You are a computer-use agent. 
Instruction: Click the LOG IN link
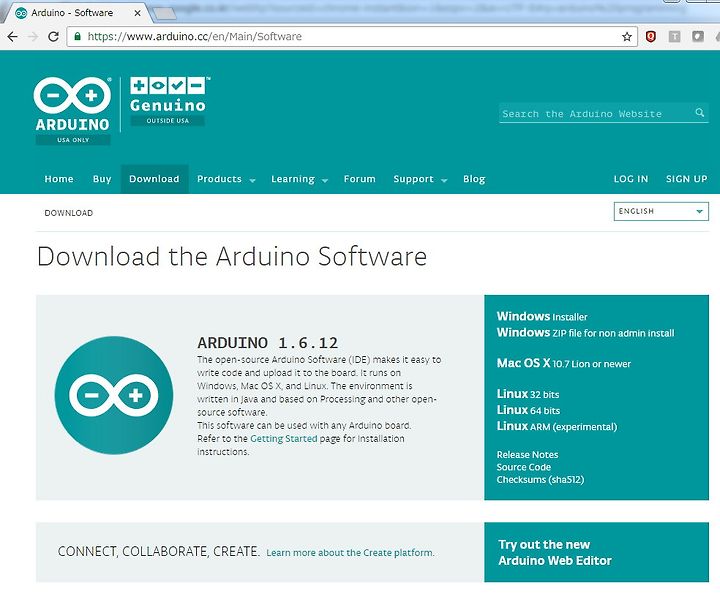pyautogui.click(x=631, y=179)
